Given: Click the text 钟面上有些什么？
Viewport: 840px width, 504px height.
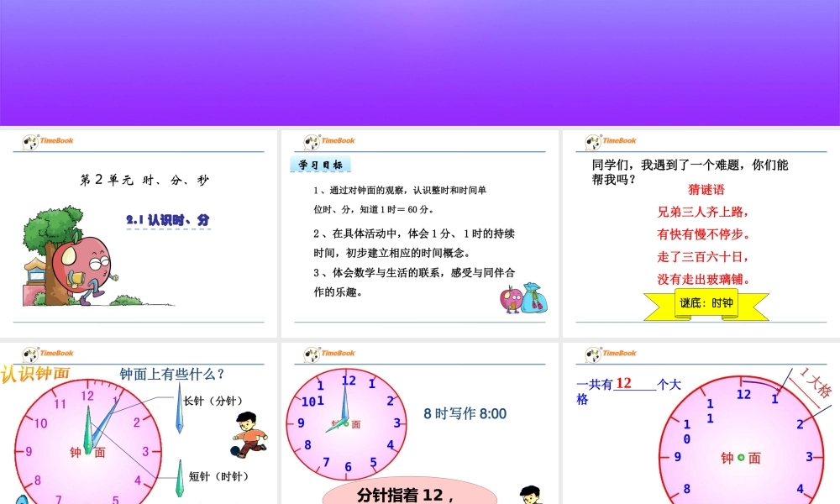Looking at the screenshot, I should tap(172, 374).
